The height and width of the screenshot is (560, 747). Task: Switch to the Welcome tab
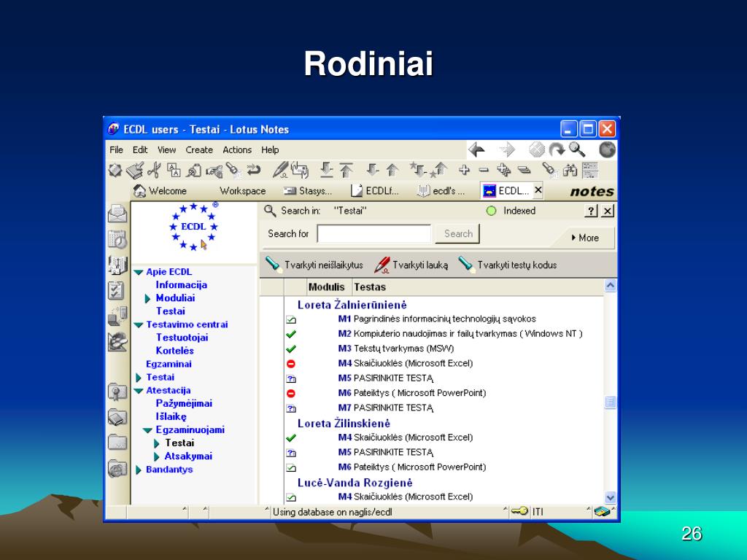(x=160, y=191)
